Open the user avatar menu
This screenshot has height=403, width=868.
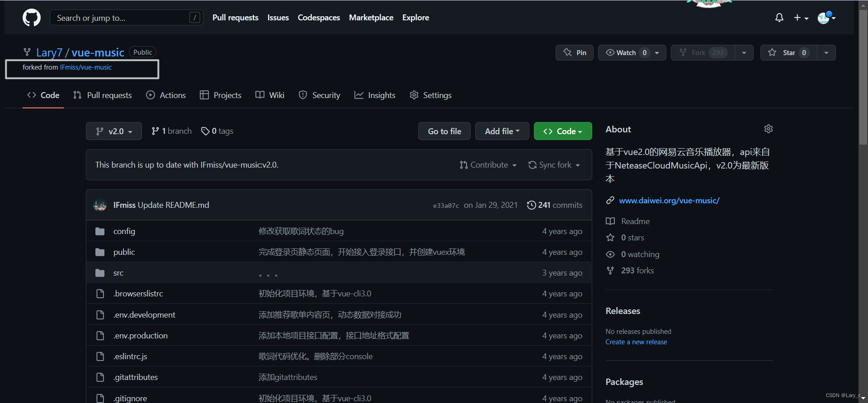click(x=826, y=18)
